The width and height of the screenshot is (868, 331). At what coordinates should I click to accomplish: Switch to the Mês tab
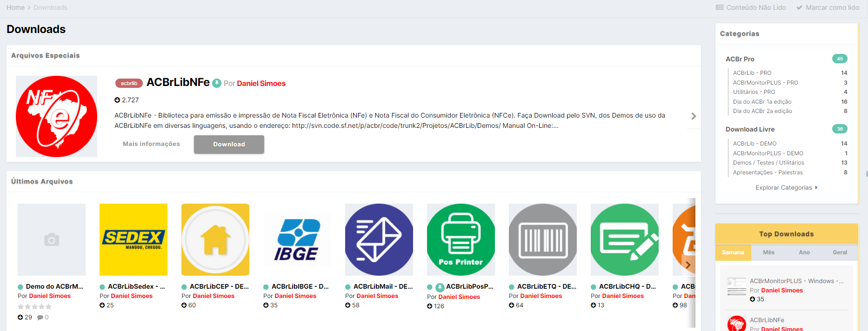tap(769, 252)
